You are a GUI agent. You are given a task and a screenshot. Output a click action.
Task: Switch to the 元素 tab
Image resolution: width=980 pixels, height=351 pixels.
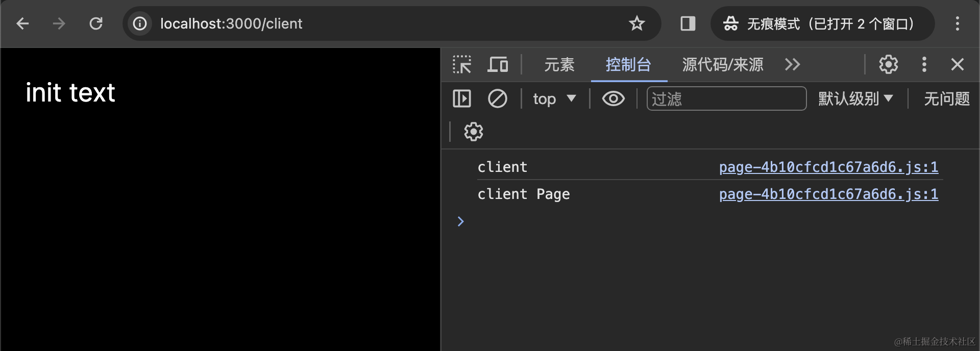[x=559, y=65]
